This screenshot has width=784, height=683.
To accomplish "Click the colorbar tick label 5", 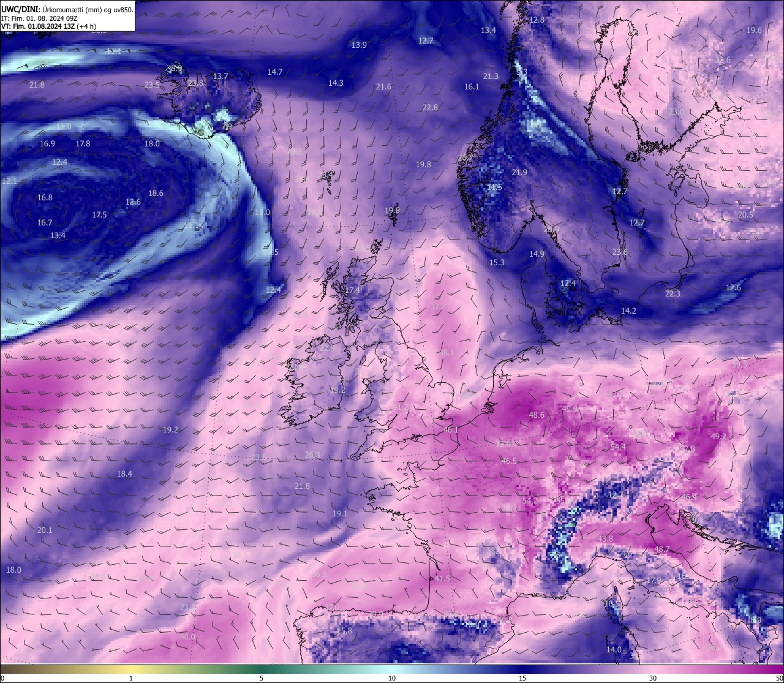I will pyautogui.click(x=262, y=678).
